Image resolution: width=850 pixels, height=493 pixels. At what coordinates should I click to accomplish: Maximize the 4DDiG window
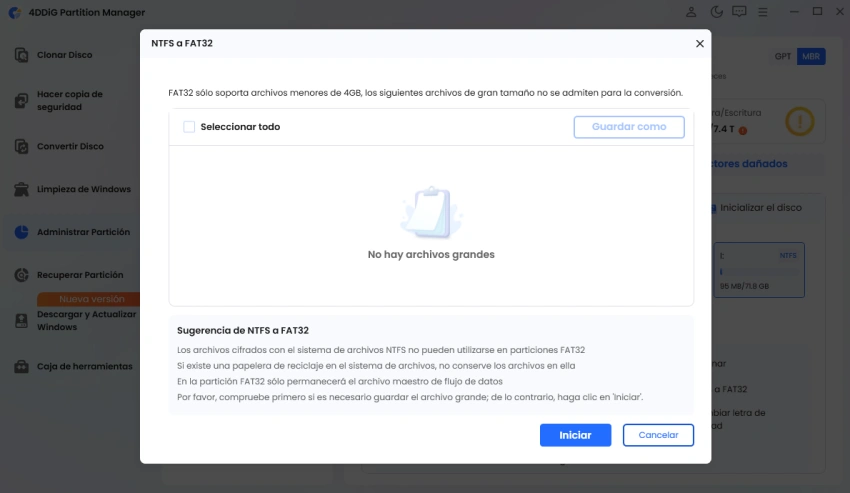817,11
